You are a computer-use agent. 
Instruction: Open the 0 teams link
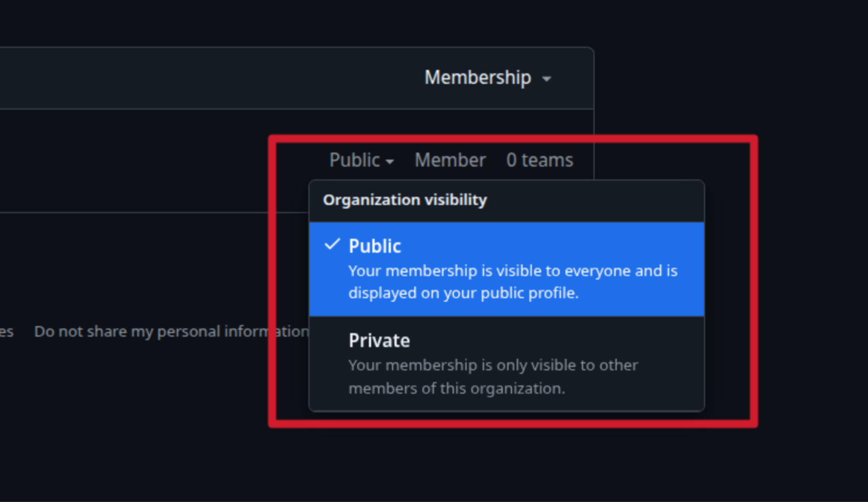[540, 160]
